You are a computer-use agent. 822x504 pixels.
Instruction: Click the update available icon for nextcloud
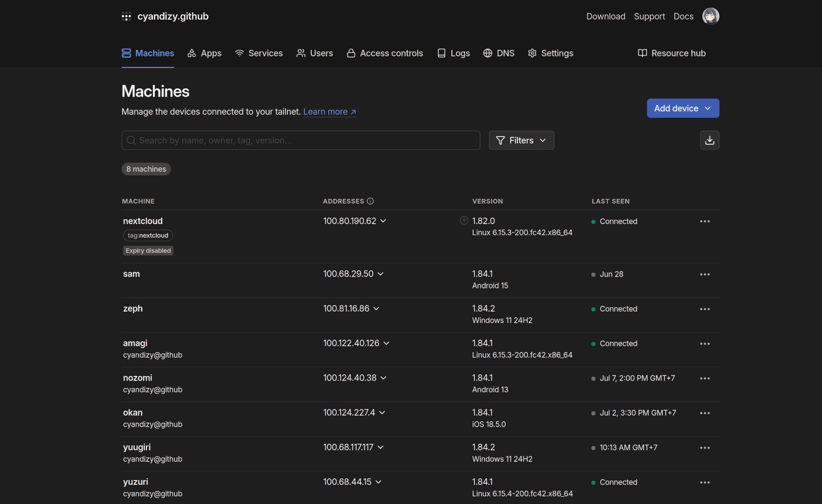pos(464,220)
